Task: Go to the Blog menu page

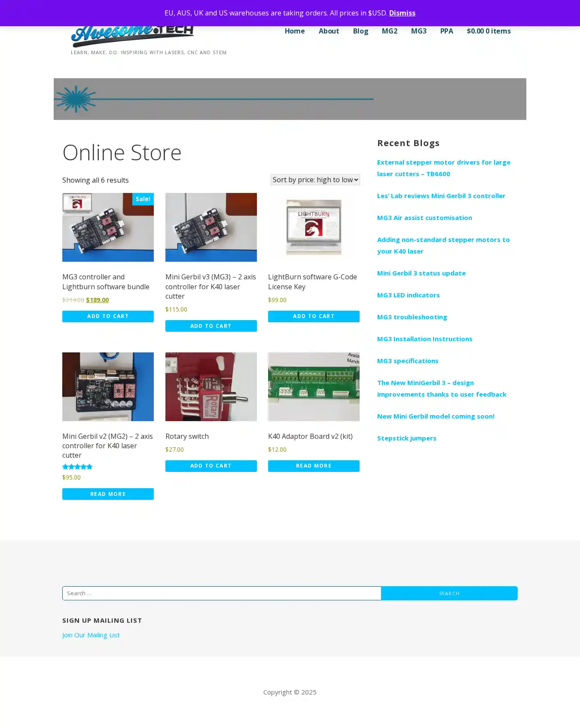Action: tap(360, 31)
